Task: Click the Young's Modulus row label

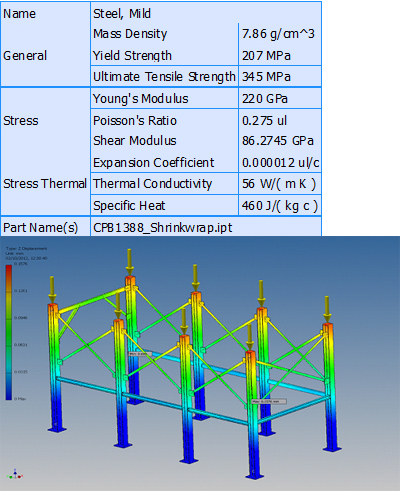Action: pos(141,99)
